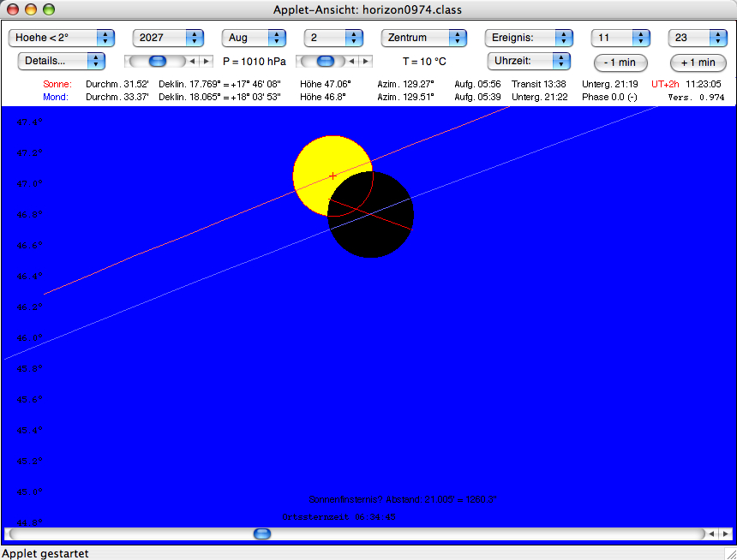
Task: Click right arrow of temperature slider
Action: [x=366, y=61]
